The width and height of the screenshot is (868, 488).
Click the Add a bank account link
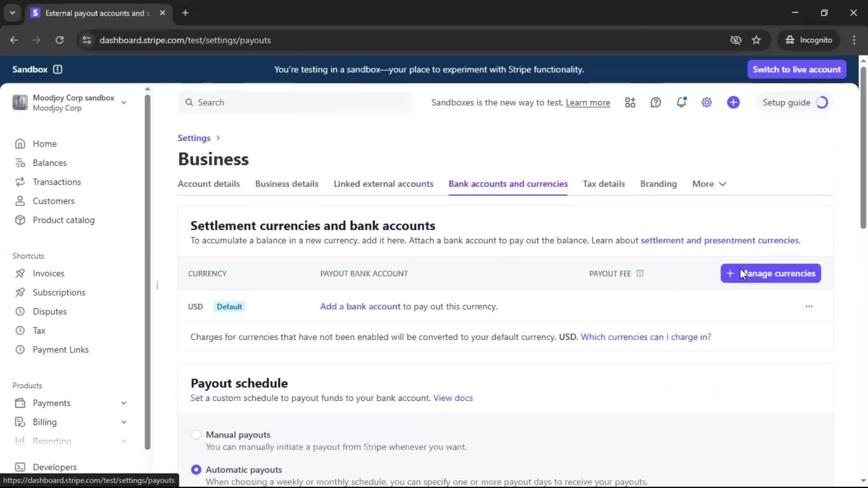click(x=360, y=306)
